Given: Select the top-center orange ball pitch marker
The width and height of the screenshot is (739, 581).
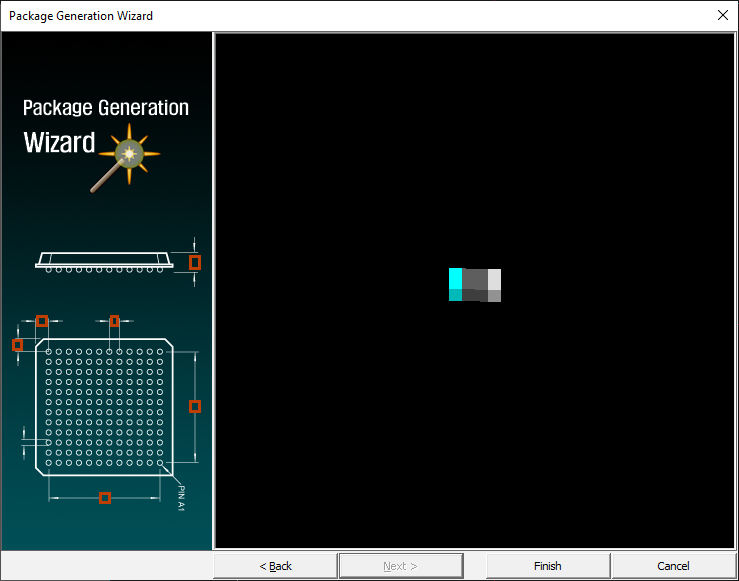Looking at the screenshot, I should (x=114, y=321).
